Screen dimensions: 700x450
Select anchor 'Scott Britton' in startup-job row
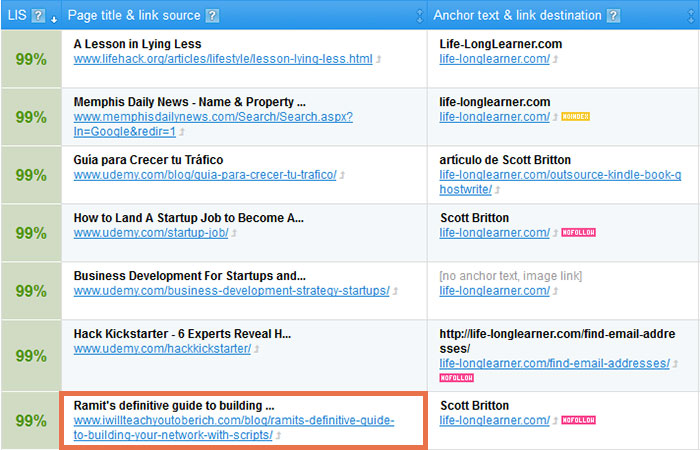475,218
